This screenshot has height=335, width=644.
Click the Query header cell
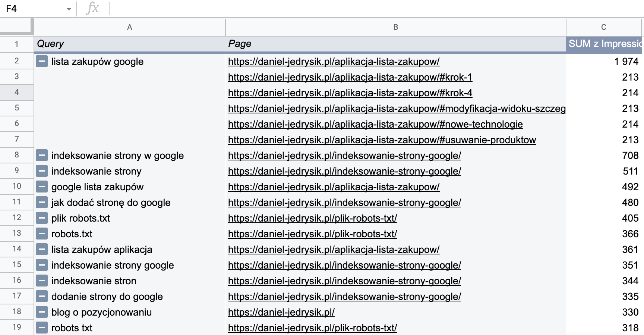(x=130, y=44)
